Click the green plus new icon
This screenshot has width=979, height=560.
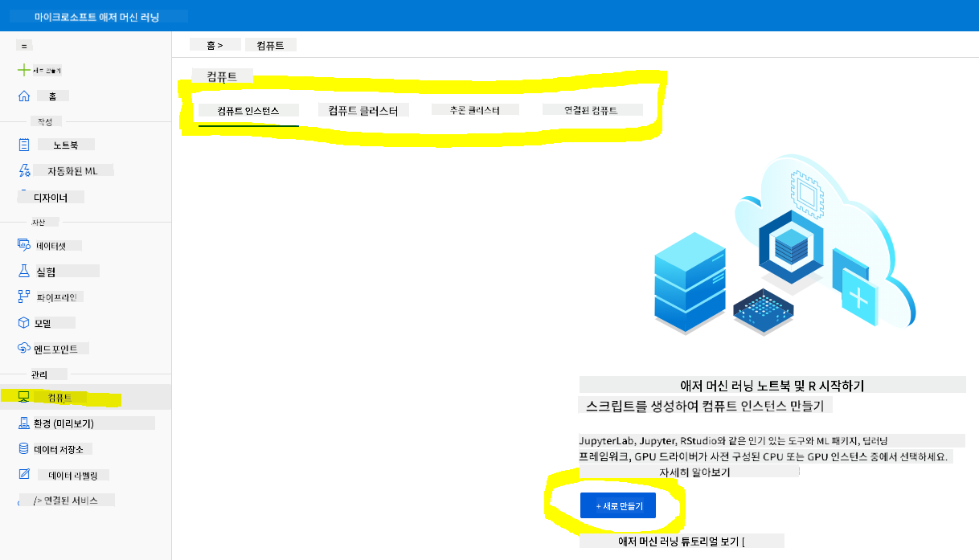click(x=23, y=70)
